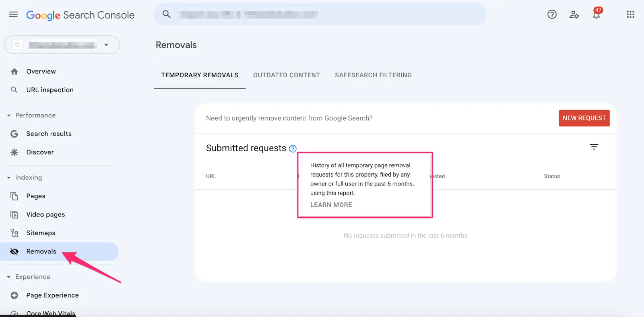The height and width of the screenshot is (317, 644).
Task: Go to Overview in the sidebar
Action: coord(41,71)
